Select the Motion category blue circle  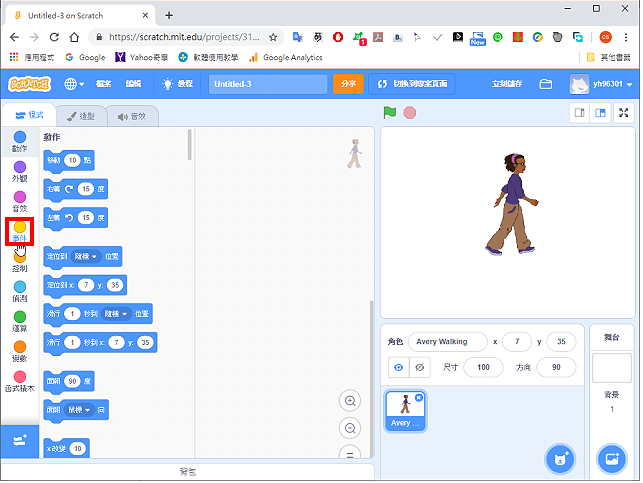tap(20, 137)
